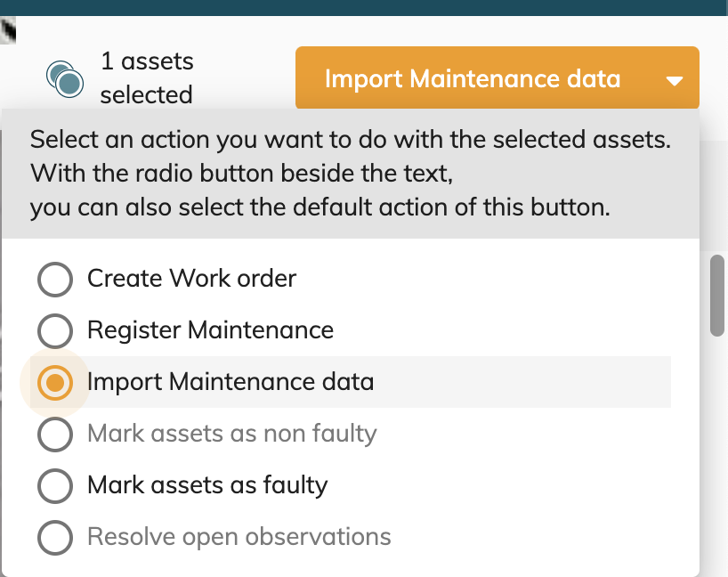Click the "1 assets selected" label
This screenshot has width=728, height=577.
[147, 78]
